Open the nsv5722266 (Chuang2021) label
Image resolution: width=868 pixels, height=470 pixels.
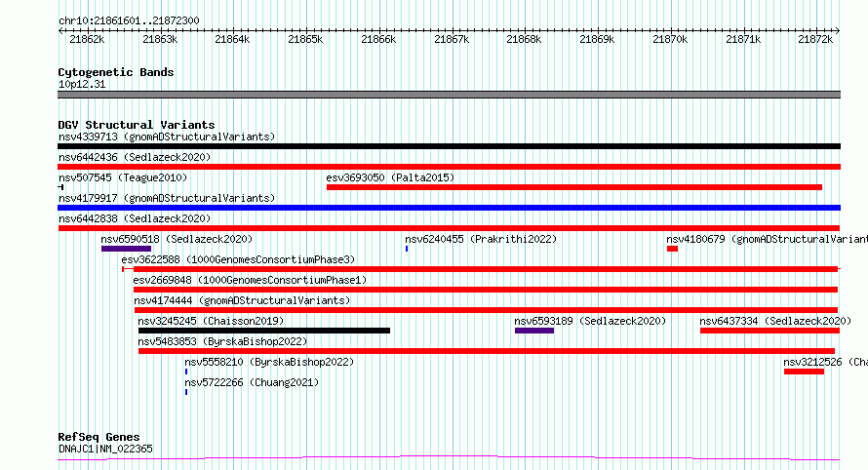click(x=252, y=382)
